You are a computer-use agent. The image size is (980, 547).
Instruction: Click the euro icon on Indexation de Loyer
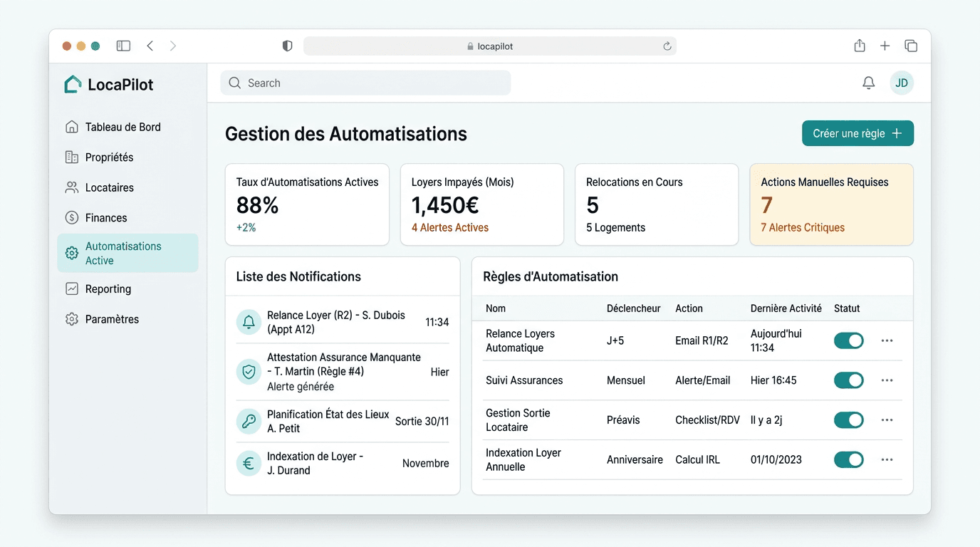tap(248, 463)
